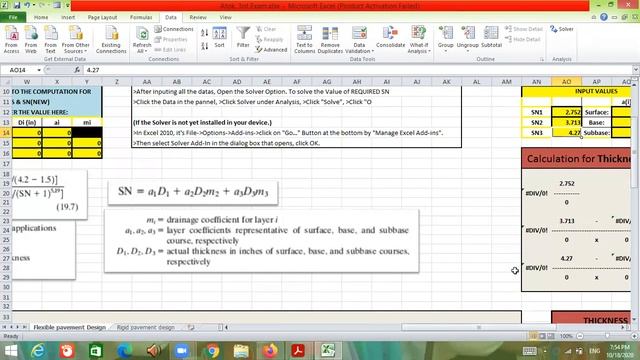Click Refresh All button

click(142, 39)
